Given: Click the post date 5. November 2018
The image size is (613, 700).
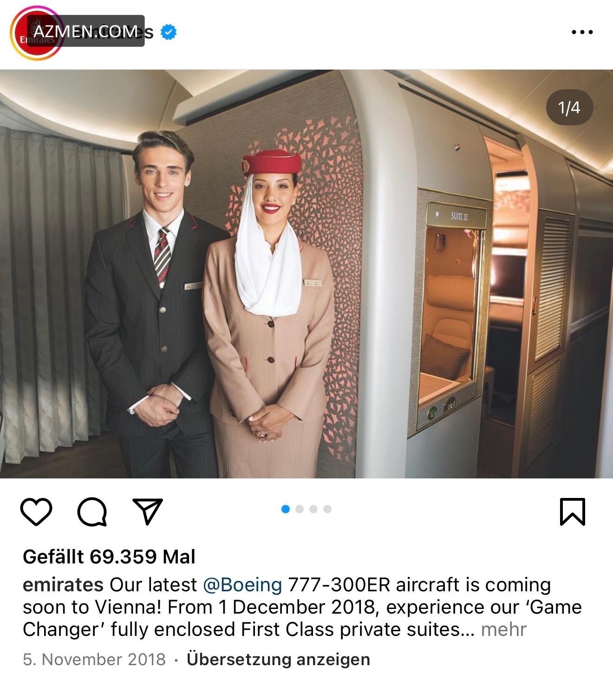Looking at the screenshot, I should tap(94, 659).
